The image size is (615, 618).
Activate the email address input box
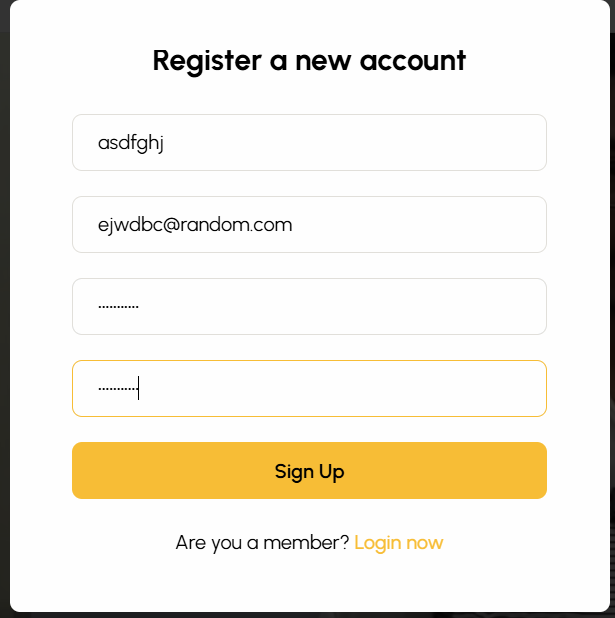pos(309,225)
